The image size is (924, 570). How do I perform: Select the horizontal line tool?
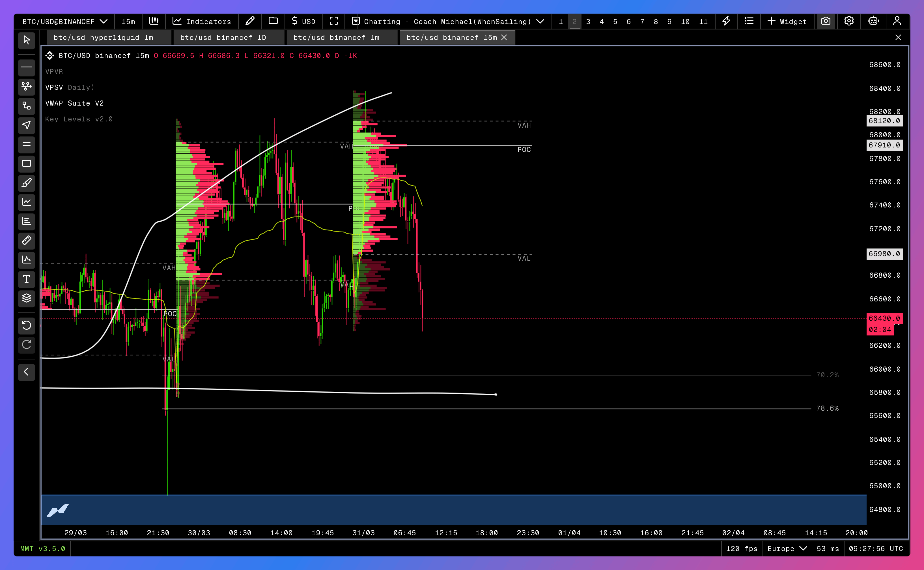pyautogui.click(x=26, y=67)
